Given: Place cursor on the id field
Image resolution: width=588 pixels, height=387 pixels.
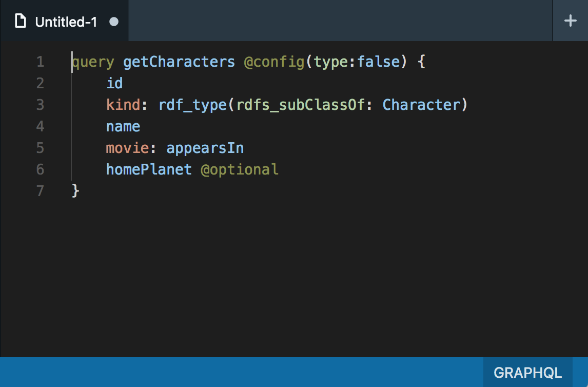Looking at the screenshot, I should (114, 83).
